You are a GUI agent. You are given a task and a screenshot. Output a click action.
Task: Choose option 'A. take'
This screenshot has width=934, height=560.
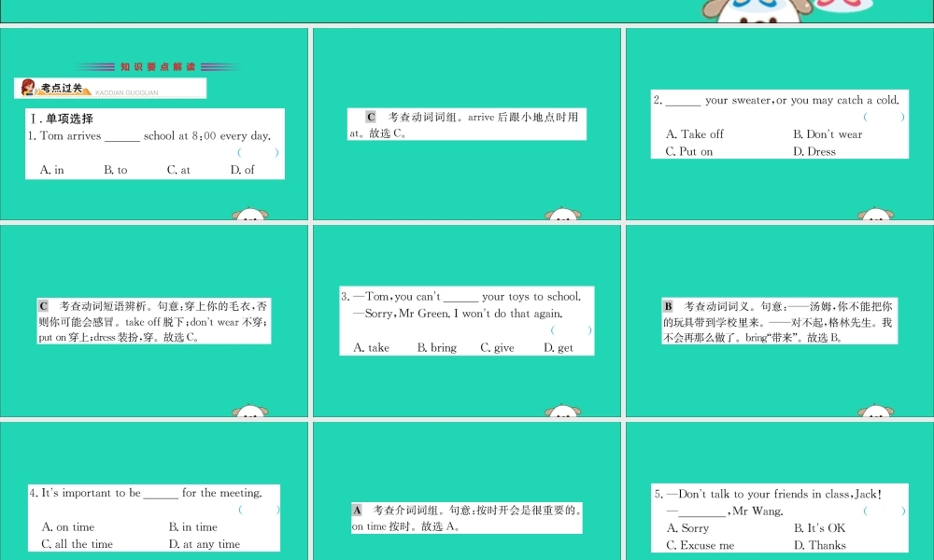(x=371, y=347)
